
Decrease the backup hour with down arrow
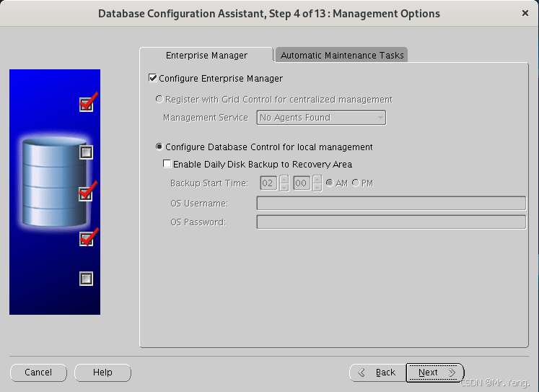click(284, 187)
